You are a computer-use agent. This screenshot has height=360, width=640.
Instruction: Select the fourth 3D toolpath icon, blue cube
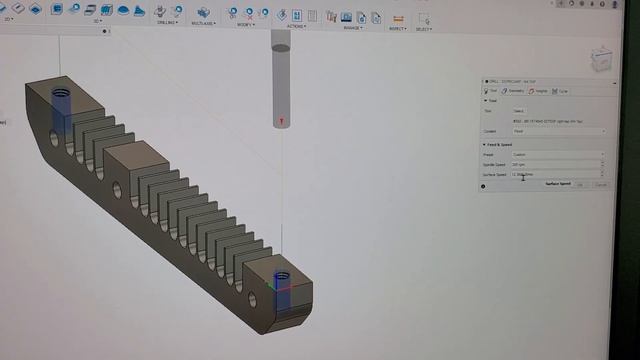107,10
